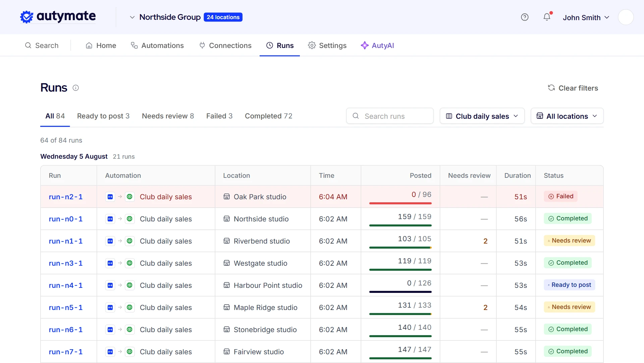Open the John Smith account menu
The height and width of the screenshot is (363, 644).
click(x=586, y=17)
